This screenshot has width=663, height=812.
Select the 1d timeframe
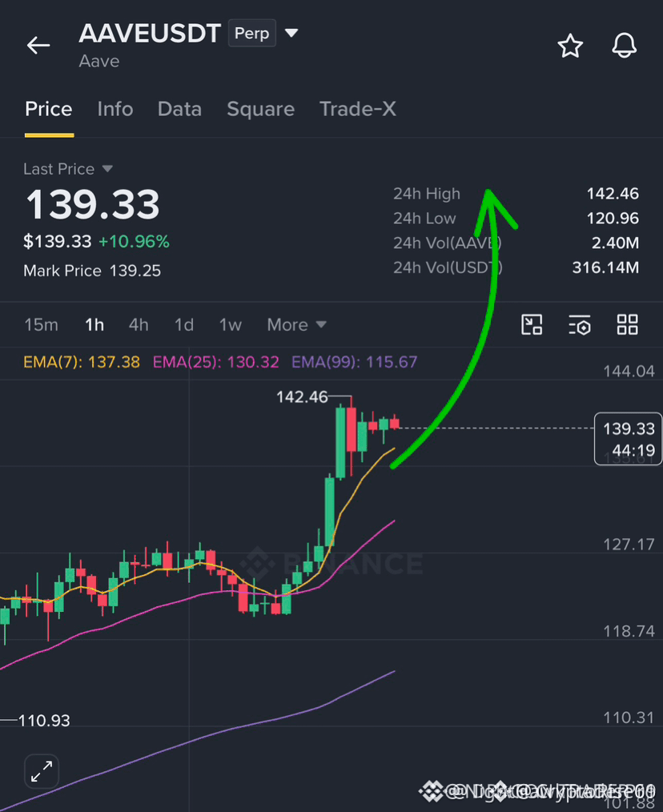point(184,324)
